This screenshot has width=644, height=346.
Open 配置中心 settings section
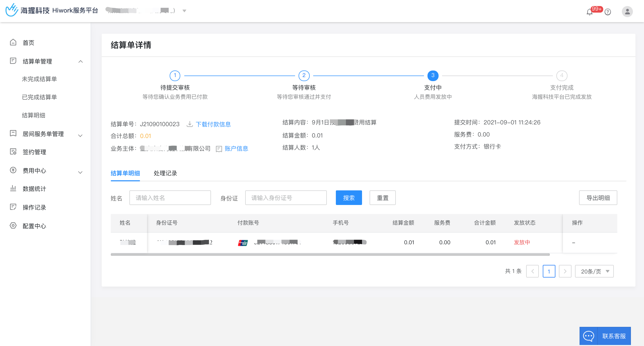point(34,226)
